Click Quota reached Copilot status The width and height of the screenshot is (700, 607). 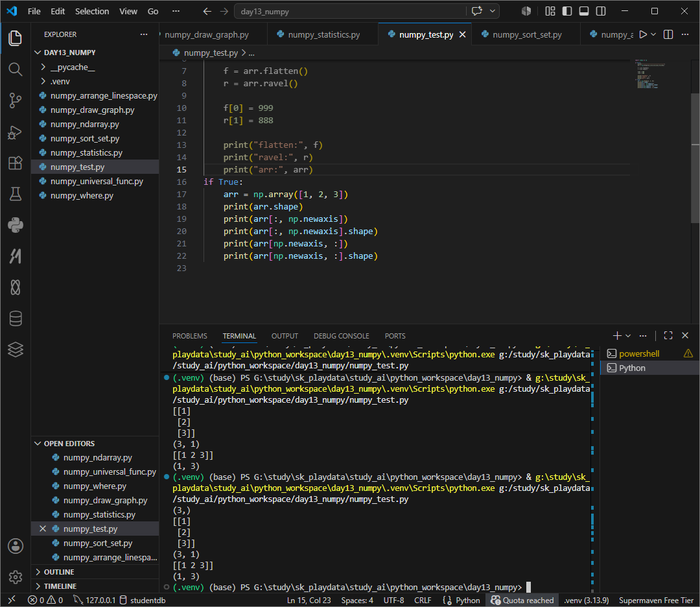coord(522,600)
